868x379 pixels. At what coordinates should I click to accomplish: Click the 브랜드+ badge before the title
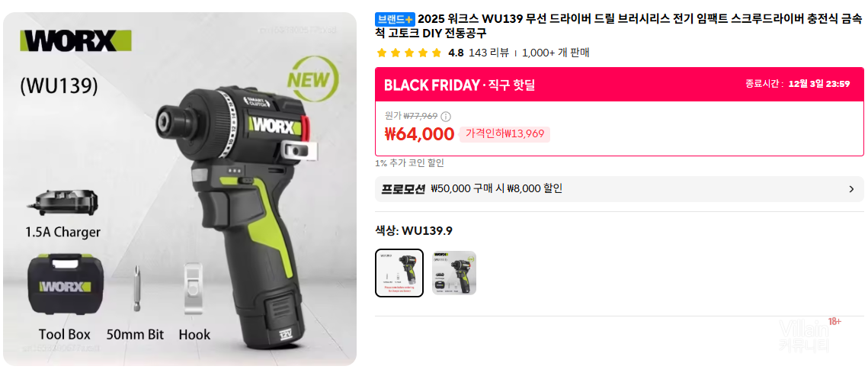[396, 19]
